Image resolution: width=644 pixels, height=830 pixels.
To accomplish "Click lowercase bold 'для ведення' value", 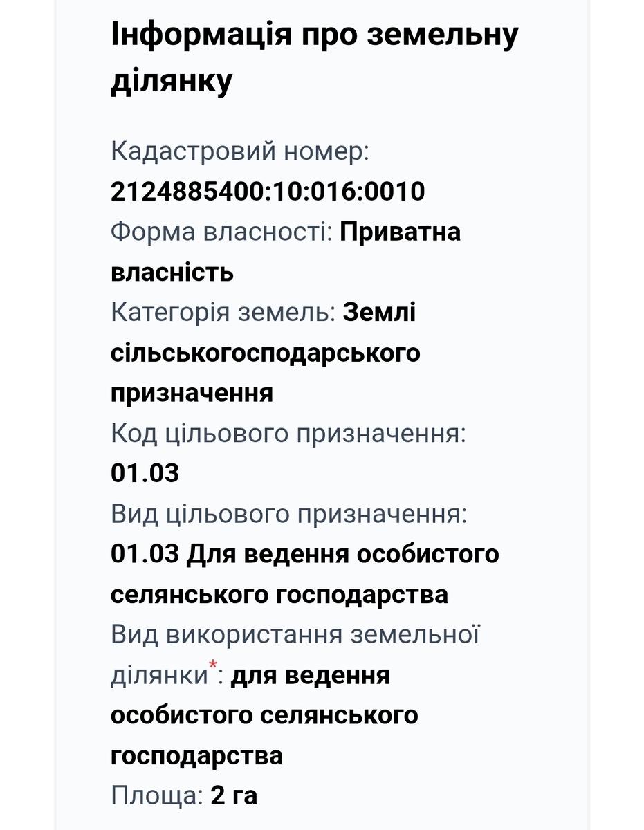I will click(311, 675).
